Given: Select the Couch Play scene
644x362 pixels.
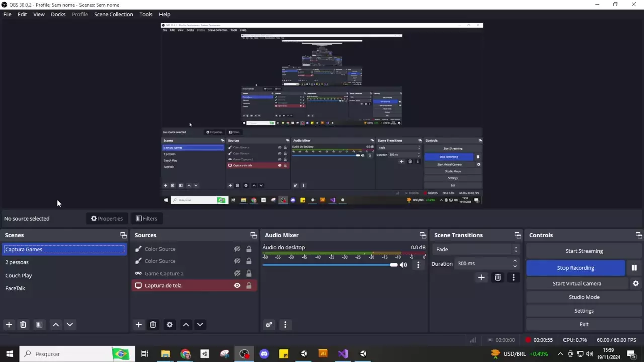Looking at the screenshot, I should coord(63,276).
